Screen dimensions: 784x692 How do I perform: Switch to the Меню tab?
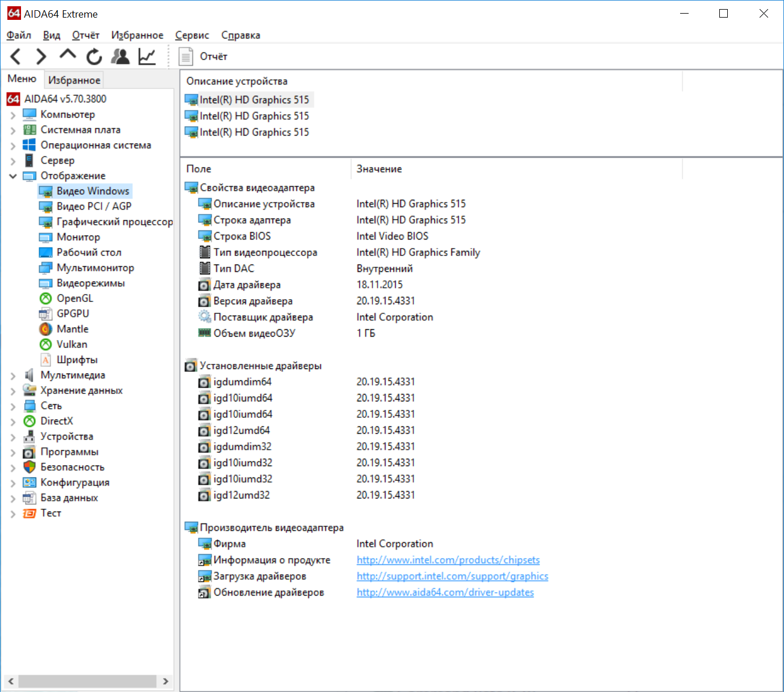tap(22, 79)
